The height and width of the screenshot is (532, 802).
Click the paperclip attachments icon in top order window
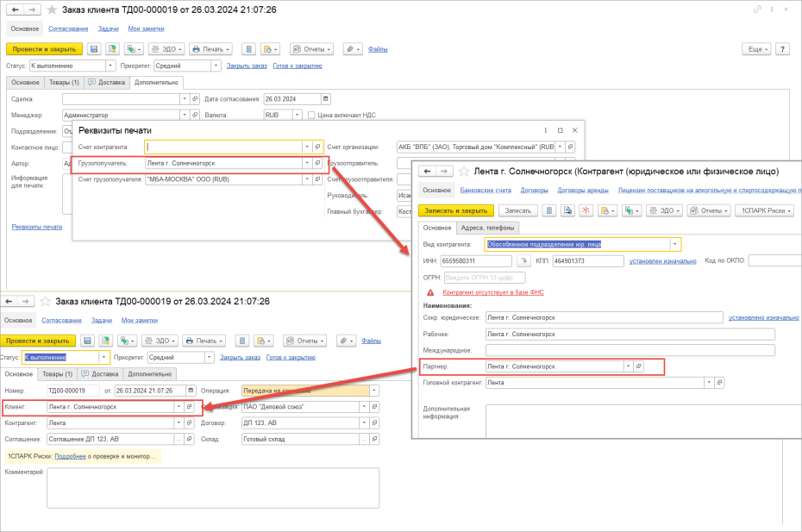pyautogui.click(x=353, y=49)
